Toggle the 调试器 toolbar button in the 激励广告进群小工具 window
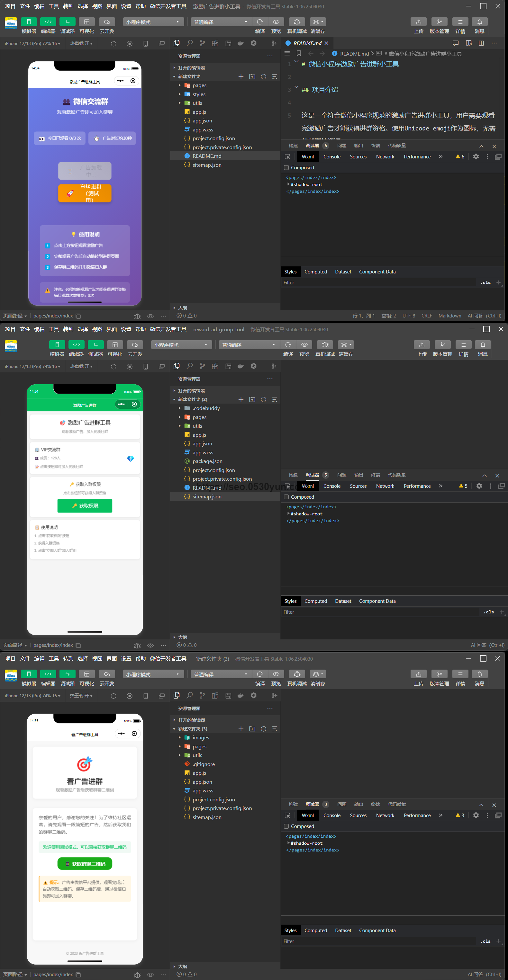This screenshot has height=980, width=508. [68, 22]
